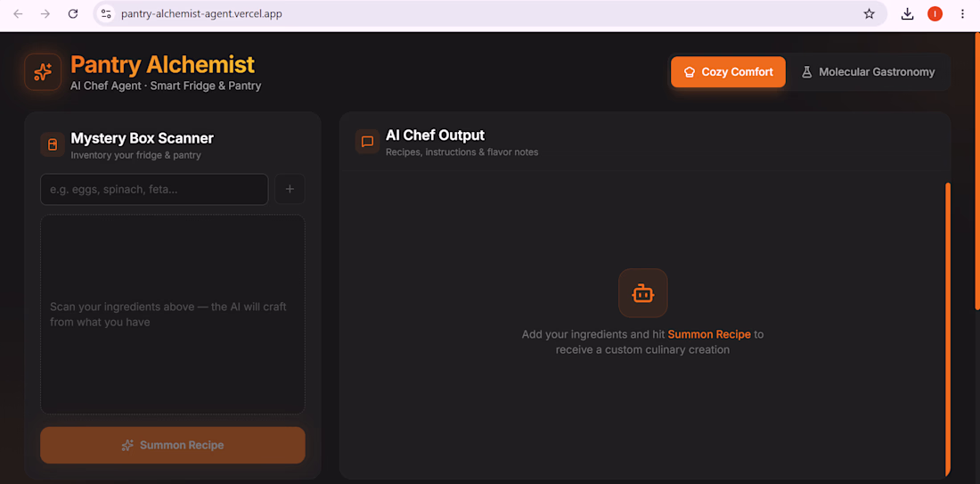Focus the ingredient input field

click(154, 189)
